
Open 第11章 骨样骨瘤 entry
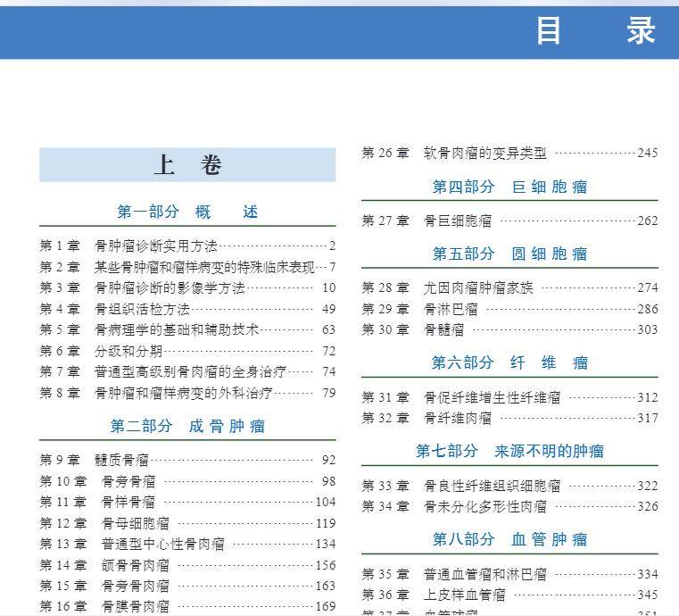coord(187,502)
